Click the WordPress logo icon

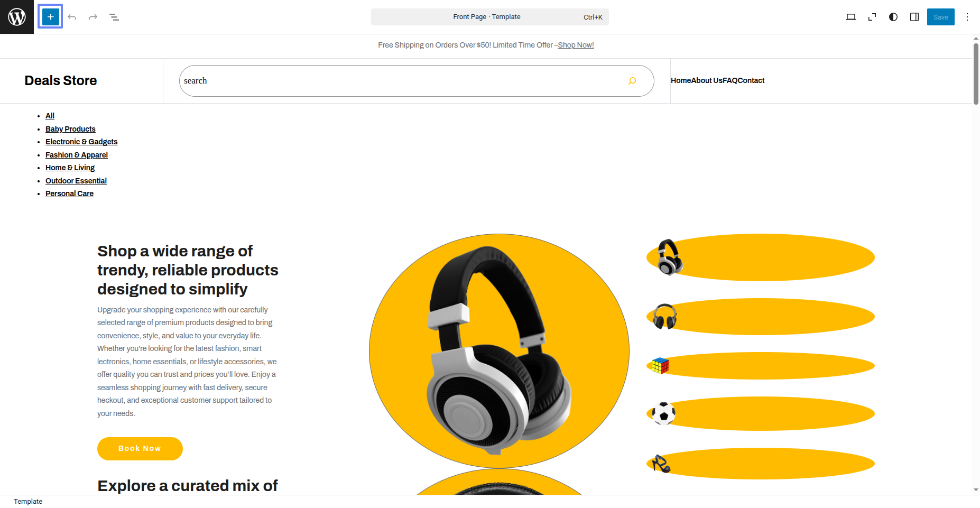coord(17,17)
